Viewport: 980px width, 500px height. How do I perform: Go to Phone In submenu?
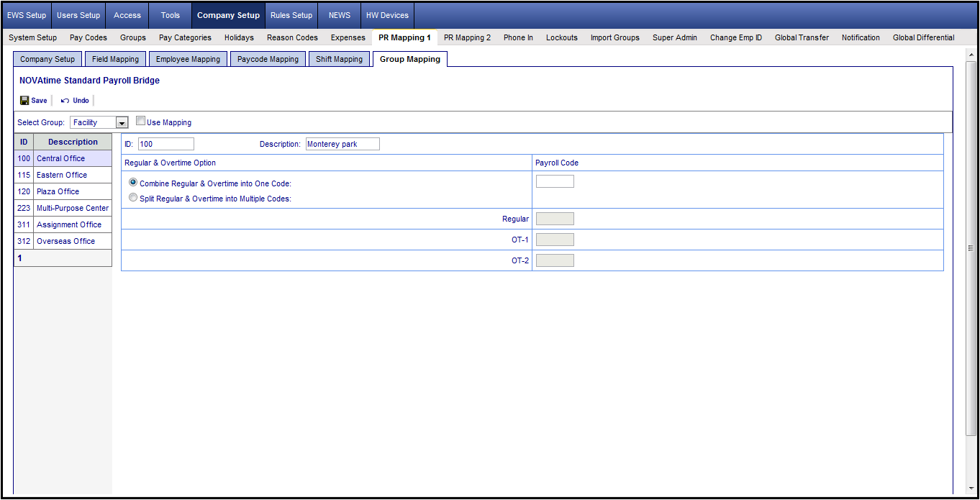[x=518, y=37]
